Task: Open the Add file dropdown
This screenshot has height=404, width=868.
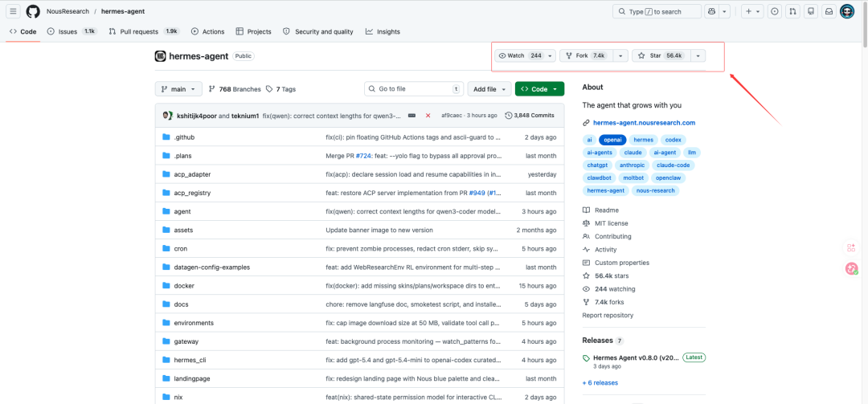Action: (490, 88)
